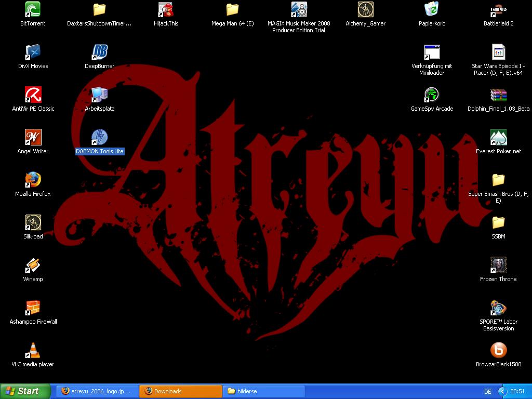The width and height of the screenshot is (532, 399).
Task: Switch to atreyu_2006_logo taskbar window
Action: click(x=97, y=391)
